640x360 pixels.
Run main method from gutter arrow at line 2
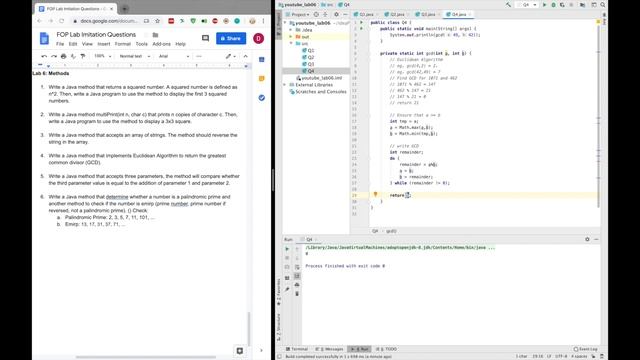(x=362, y=29)
